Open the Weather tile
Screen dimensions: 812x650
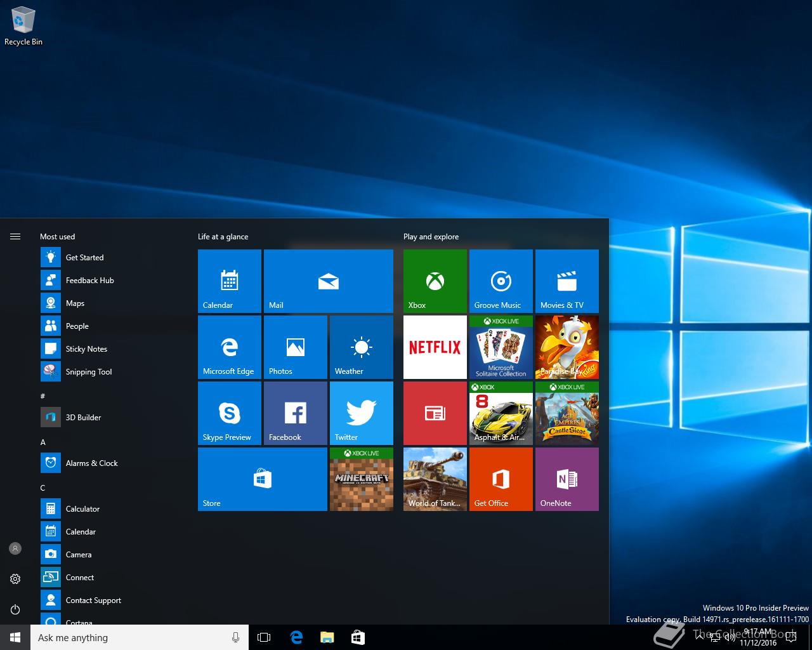coord(362,347)
